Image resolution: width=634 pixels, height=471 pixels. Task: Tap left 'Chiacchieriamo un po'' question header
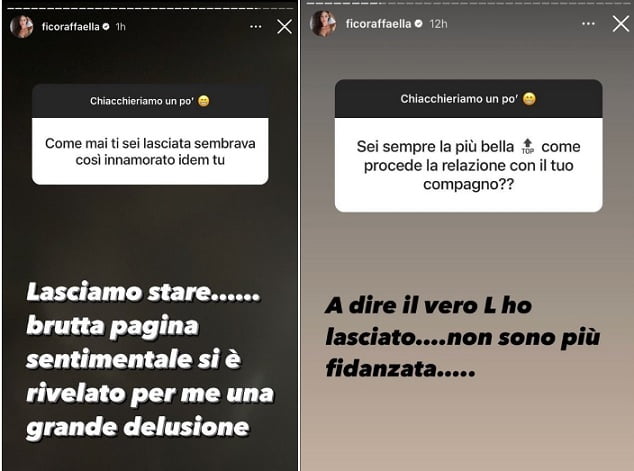150,101
